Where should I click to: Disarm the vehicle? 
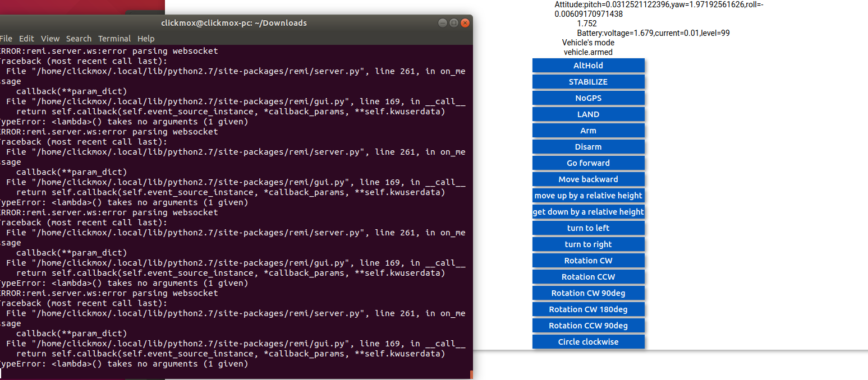(x=588, y=146)
